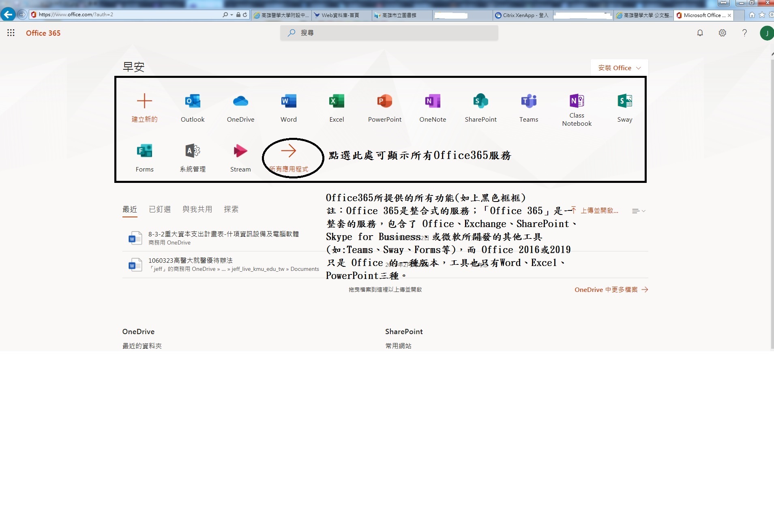774x532 pixels.
Task: Switch to 高雄醫學大學 公文整 browser tab
Action: (643, 15)
